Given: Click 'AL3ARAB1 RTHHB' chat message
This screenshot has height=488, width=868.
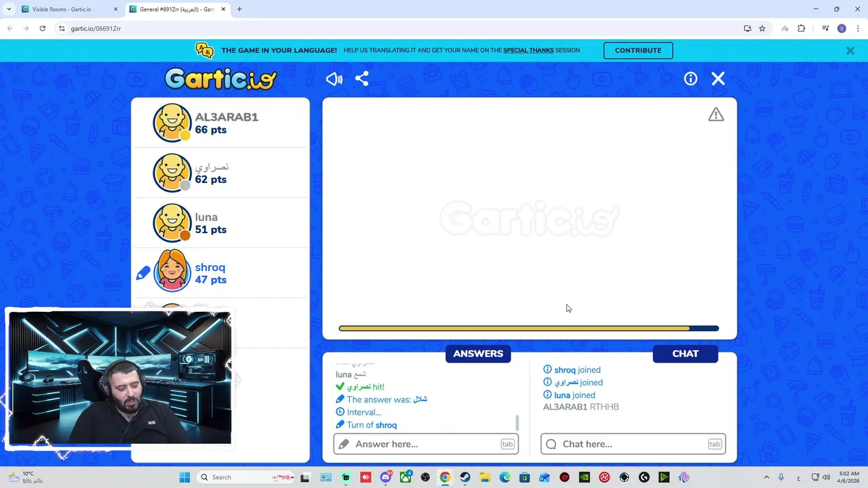Looking at the screenshot, I should 581,407.
